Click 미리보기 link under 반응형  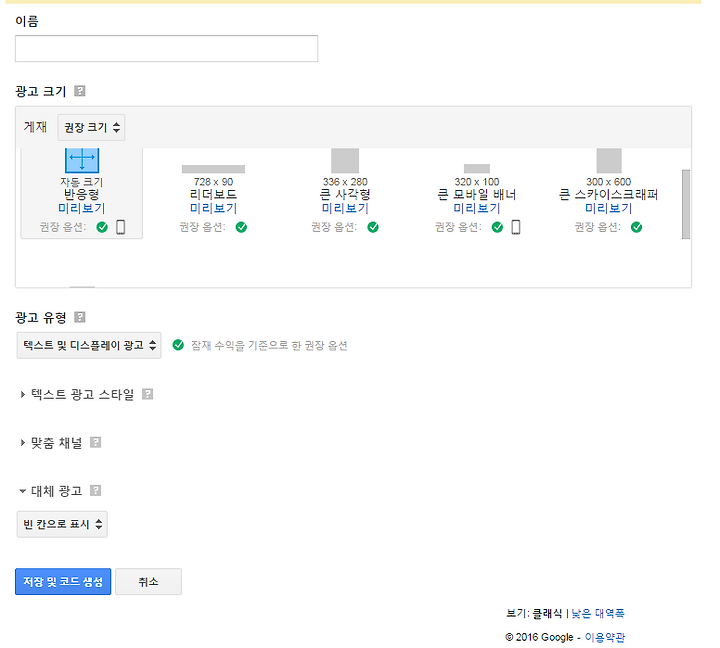(82, 208)
